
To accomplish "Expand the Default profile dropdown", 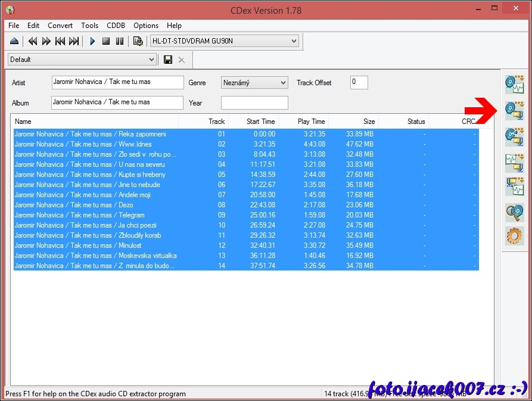I will [151, 60].
